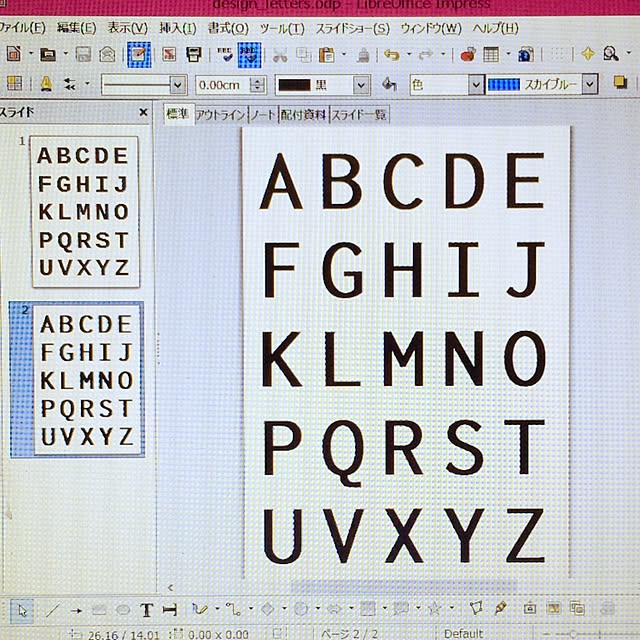Choose the Basic shapes diamond tool
The image size is (640, 640).
[267, 609]
